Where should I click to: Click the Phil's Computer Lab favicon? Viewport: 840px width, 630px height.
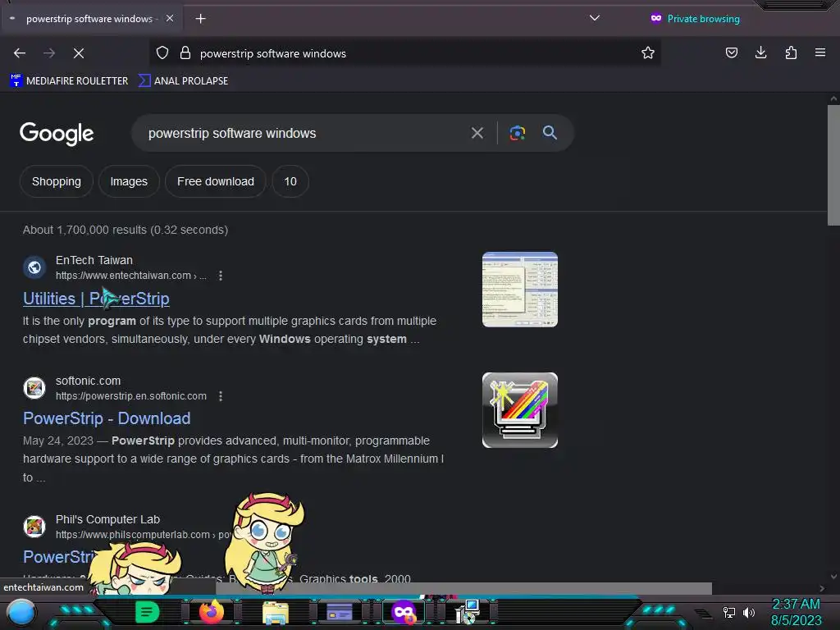point(34,526)
